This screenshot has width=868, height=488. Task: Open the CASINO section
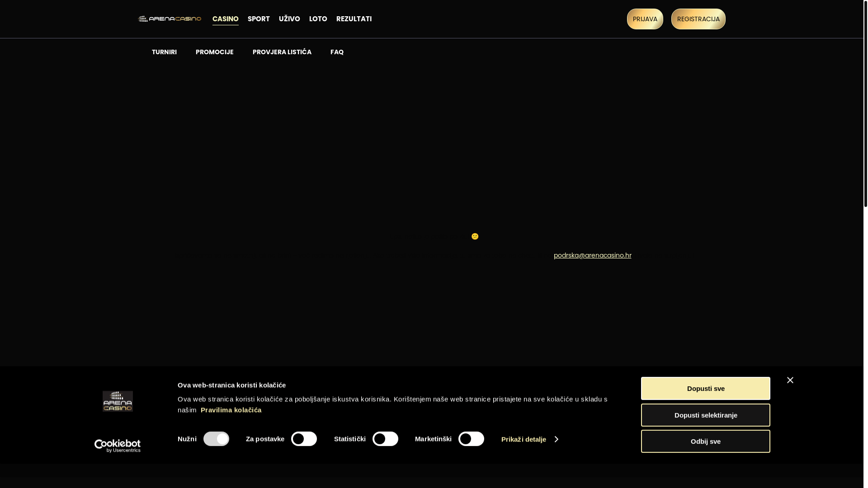[x=225, y=19]
